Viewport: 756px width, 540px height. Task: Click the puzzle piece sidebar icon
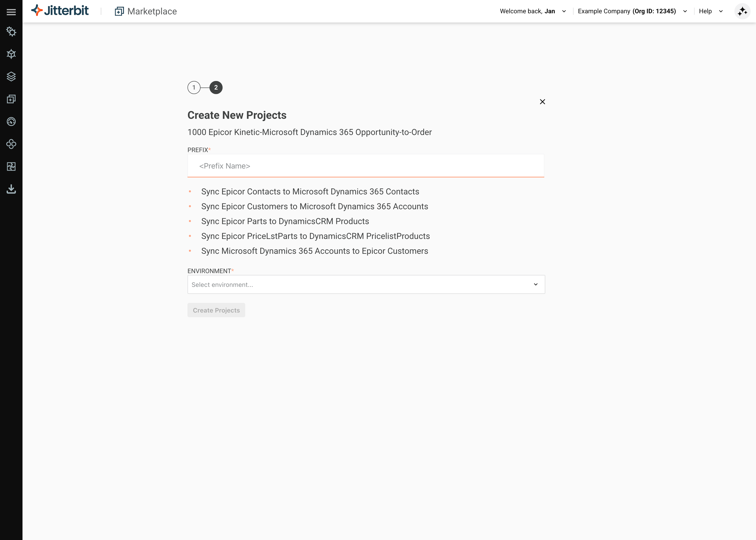(x=11, y=166)
